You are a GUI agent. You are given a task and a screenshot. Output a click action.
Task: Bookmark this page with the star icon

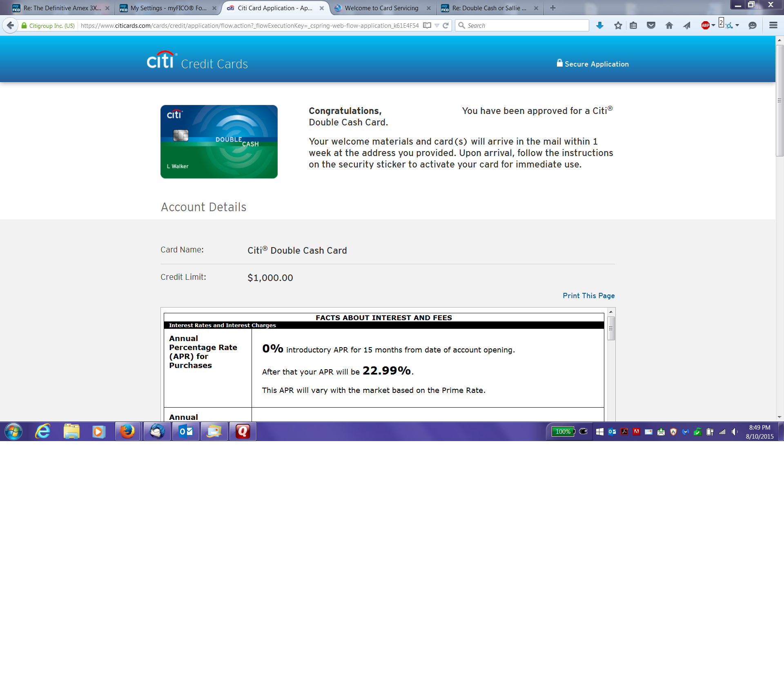click(x=618, y=25)
